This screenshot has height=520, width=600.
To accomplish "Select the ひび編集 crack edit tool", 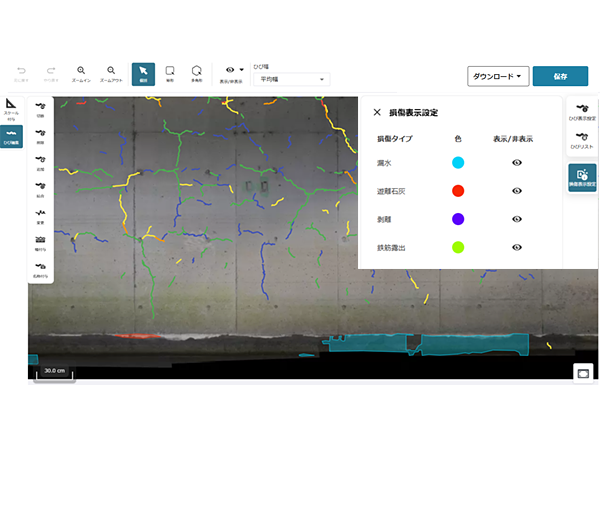I will [x=11, y=137].
